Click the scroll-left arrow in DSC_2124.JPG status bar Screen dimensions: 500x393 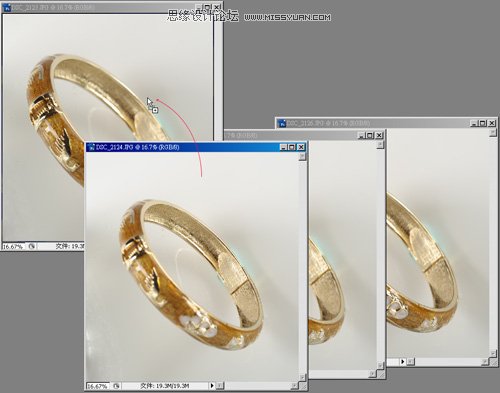pos(220,386)
